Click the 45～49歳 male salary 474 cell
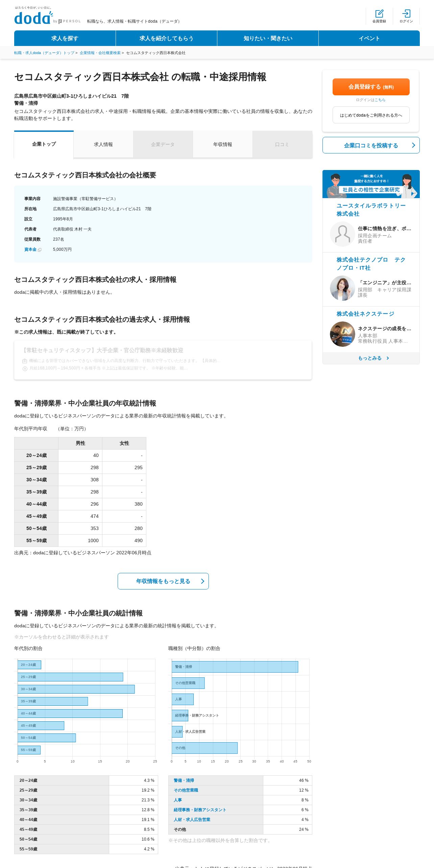This screenshot has width=434, height=868. pos(80,516)
